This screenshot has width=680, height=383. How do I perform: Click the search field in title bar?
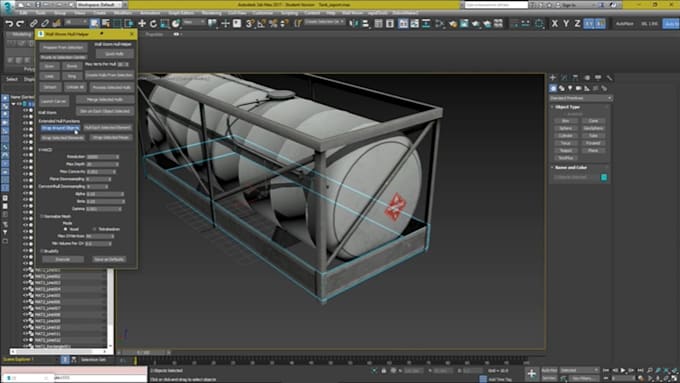coord(496,5)
